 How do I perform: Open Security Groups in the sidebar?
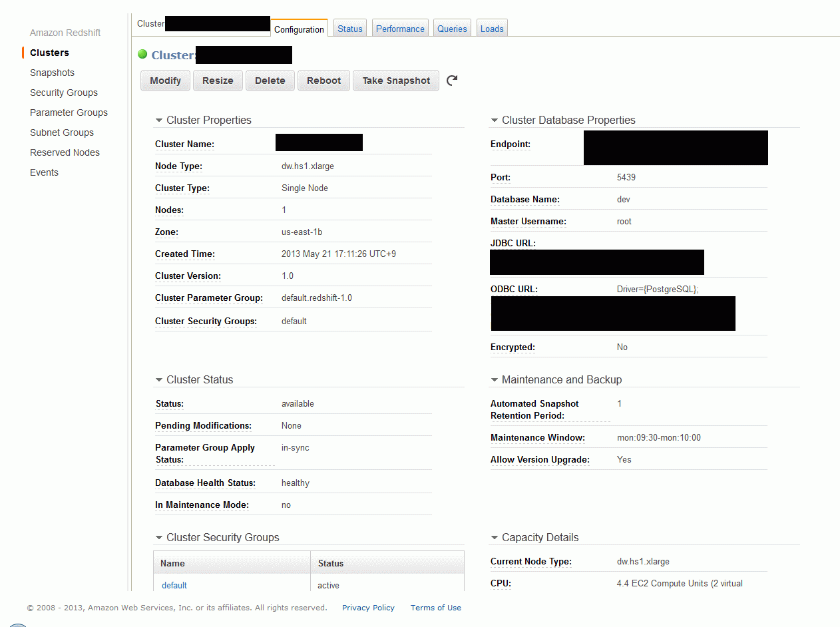point(64,93)
